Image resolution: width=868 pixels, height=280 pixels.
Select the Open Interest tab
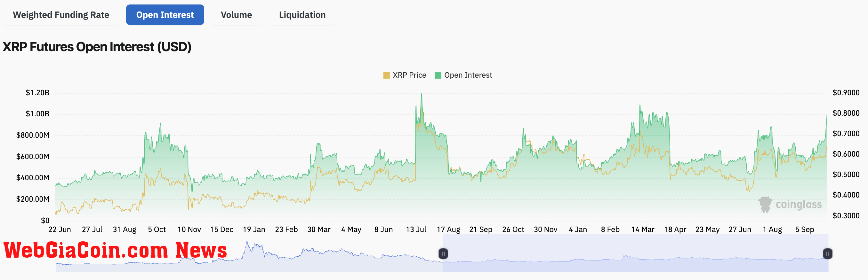165,15
